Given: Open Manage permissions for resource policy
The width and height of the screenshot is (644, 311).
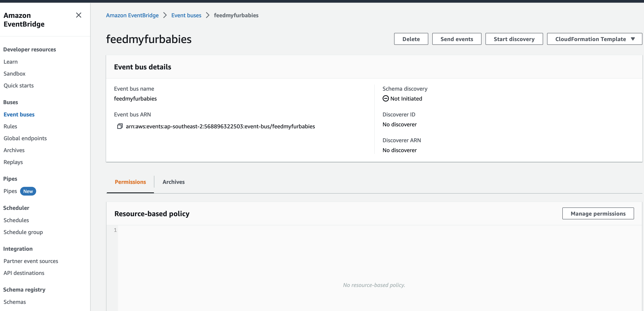Looking at the screenshot, I should tap(598, 213).
